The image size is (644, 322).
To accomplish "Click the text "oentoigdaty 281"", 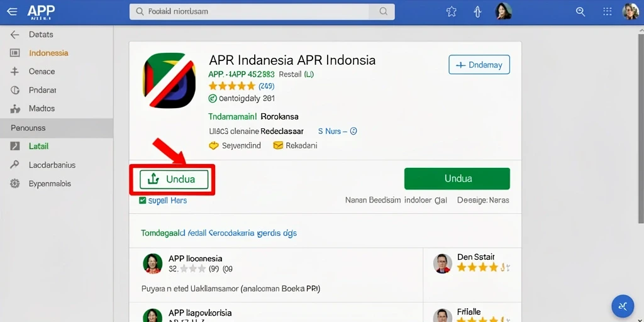I will coord(247,99).
